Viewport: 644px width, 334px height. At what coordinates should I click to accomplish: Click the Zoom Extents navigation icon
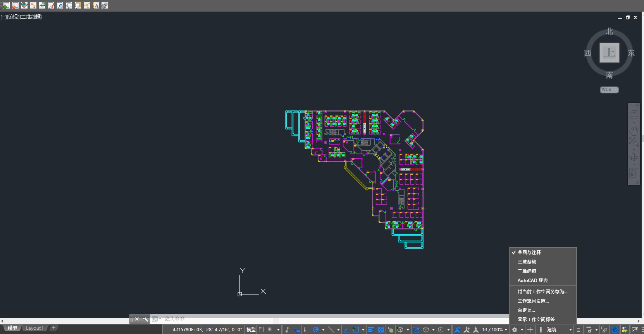point(634,142)
